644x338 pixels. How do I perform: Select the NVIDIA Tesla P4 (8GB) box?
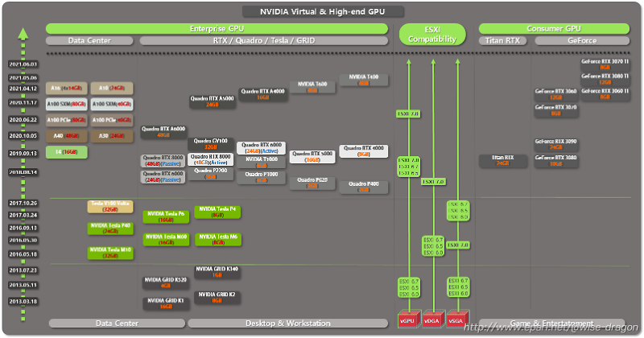tap(217, 212)
